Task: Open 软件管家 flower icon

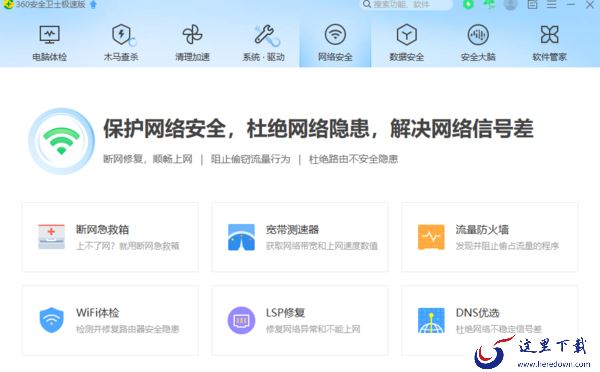Action: (x=549, y=35)
